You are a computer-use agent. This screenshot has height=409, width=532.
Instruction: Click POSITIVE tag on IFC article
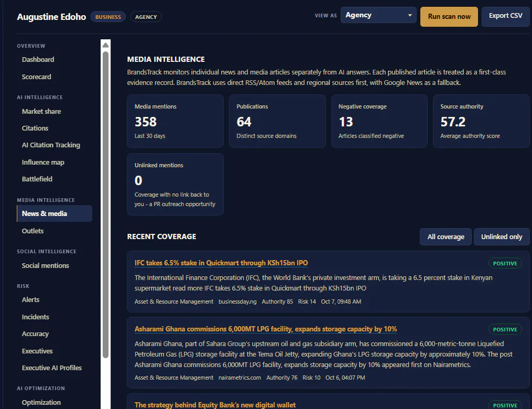pos(505,263)
